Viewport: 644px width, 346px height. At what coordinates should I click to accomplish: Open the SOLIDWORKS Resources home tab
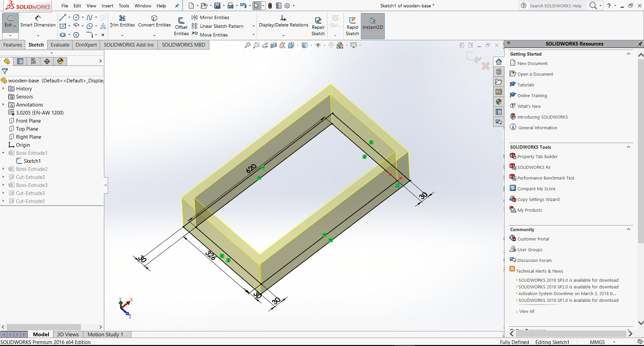498,62
